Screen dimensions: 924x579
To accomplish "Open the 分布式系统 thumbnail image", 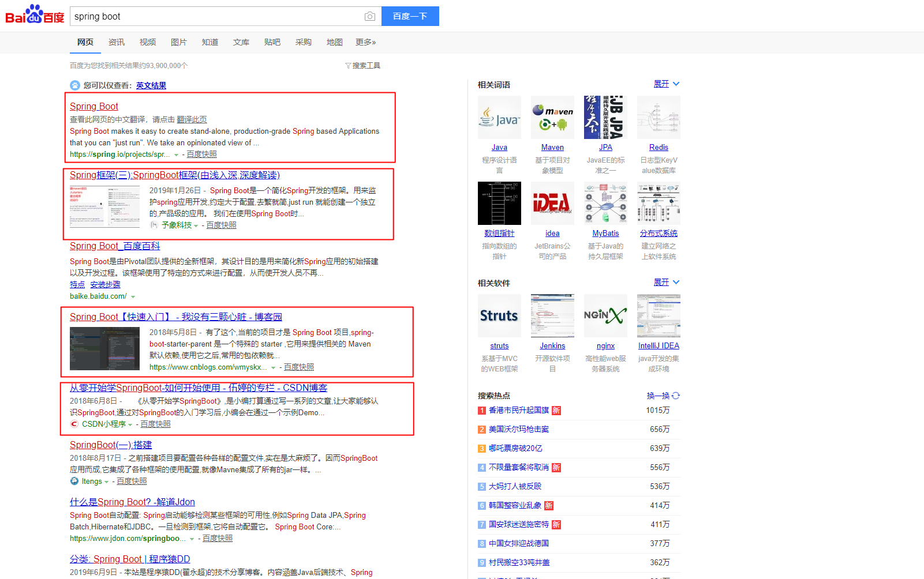I will click(x=659, y=203).
